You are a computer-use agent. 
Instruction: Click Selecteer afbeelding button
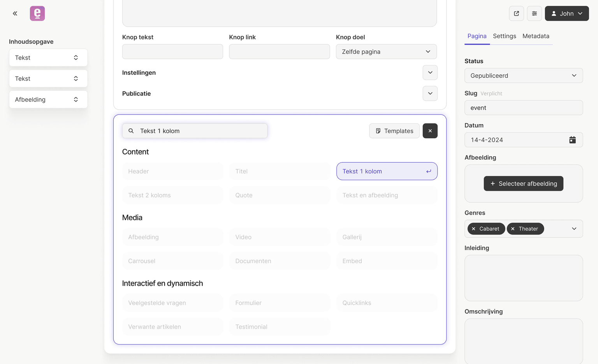pos(523,183)
